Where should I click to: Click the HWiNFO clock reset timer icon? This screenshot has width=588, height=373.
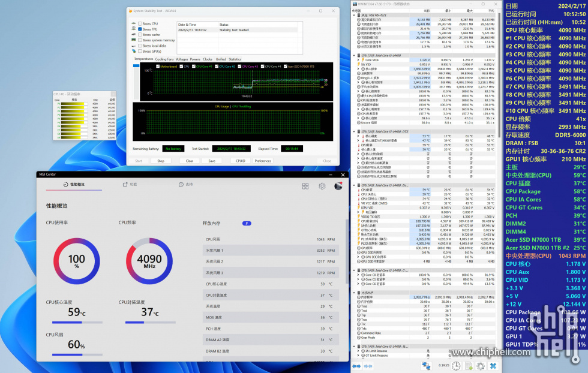point(456,365)
